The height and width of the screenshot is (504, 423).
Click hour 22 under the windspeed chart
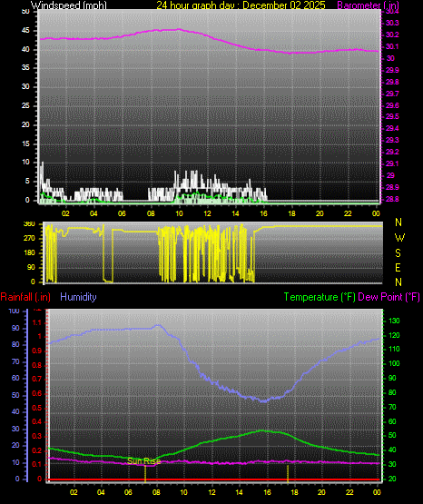[348, 213]
